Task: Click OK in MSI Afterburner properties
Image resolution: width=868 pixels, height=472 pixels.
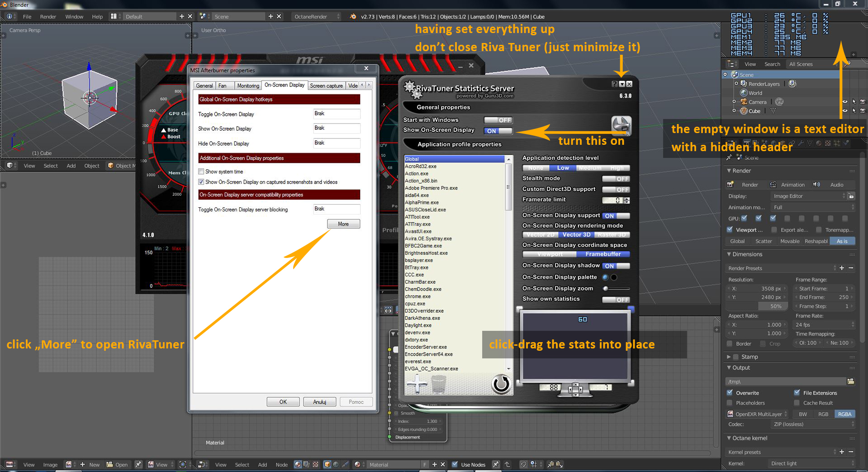Action: [283, 402]
